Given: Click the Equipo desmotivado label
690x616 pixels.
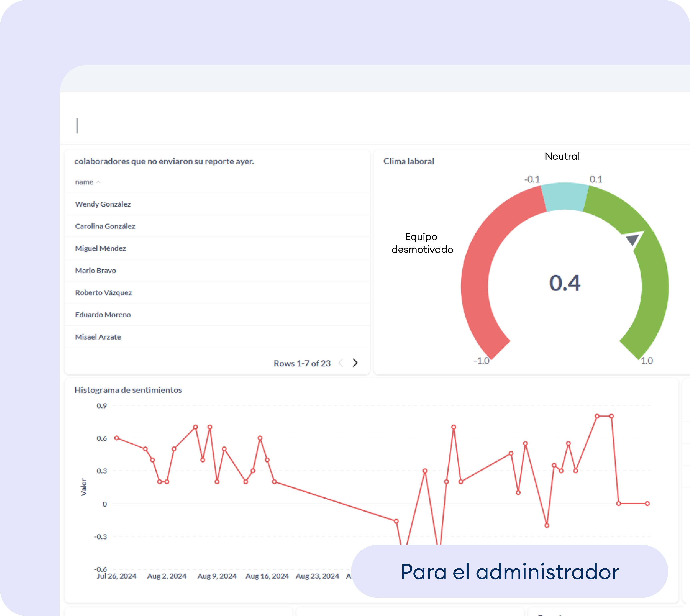Looking at the screenshot, I should tap(422, 243).
